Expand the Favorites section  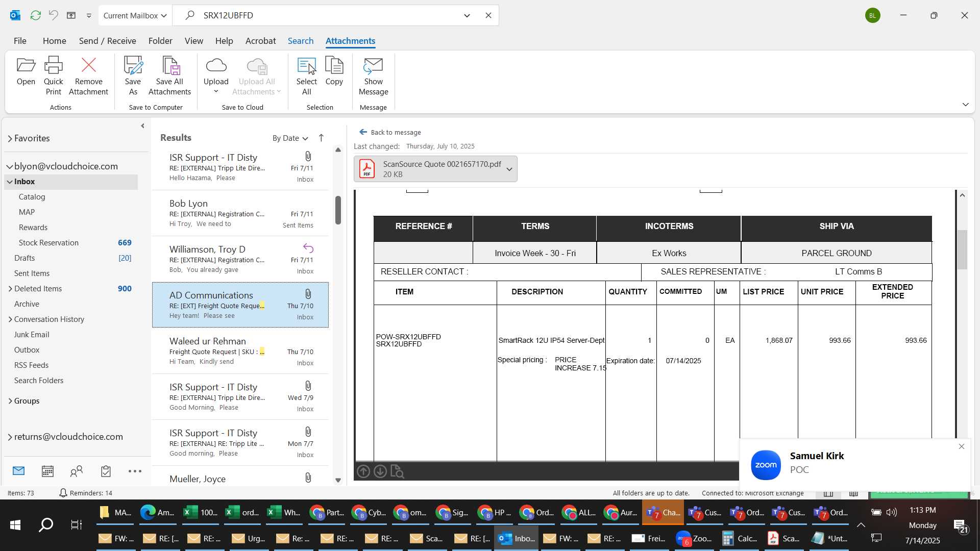click(10, 138)
